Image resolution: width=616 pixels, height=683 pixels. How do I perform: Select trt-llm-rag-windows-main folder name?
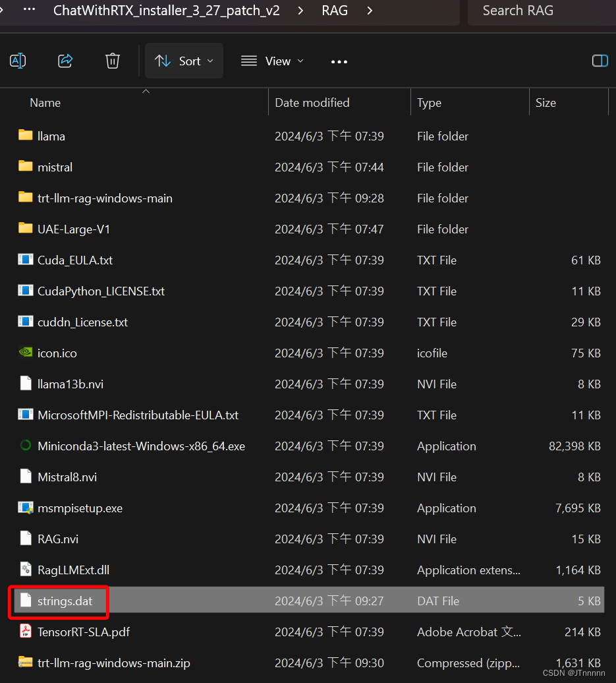point(105,198)
